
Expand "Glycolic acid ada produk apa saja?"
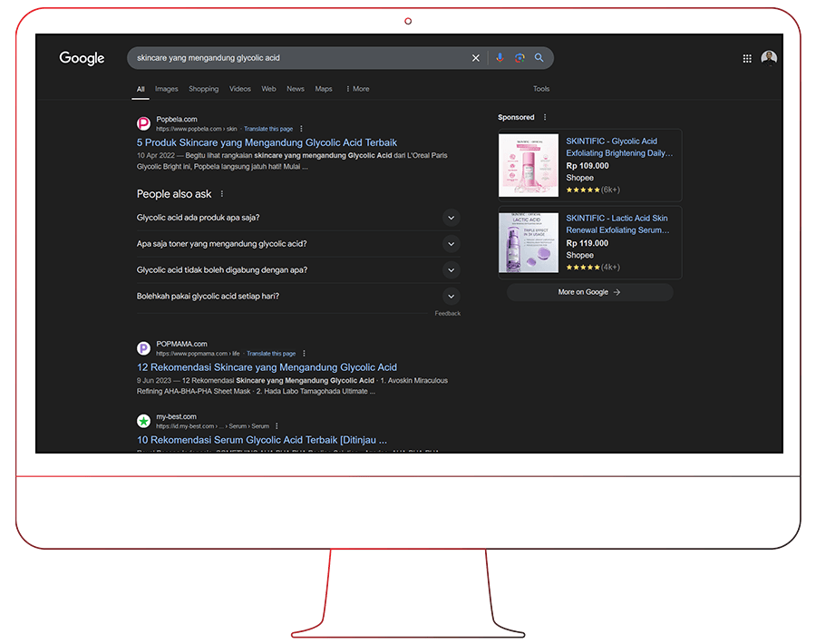coord(451,218)
